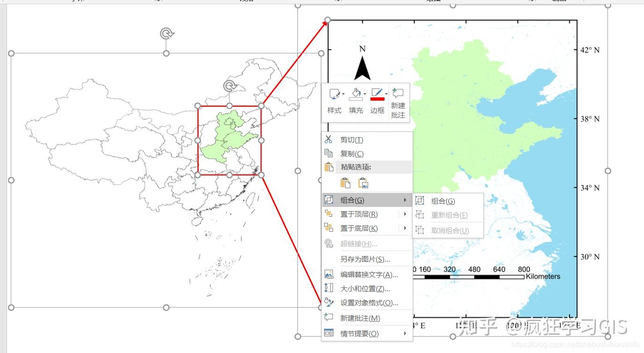644x353 pixels.
Task: Click the bring-to-front icon
Action: [x=328, y=214]
